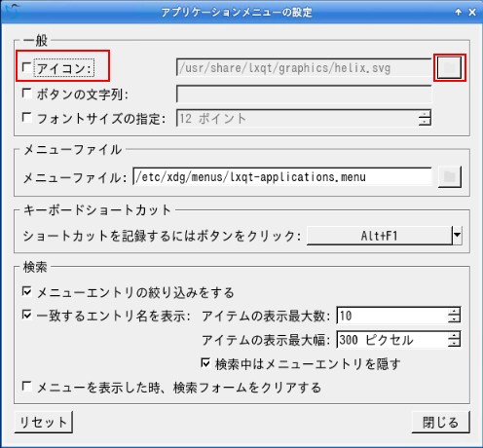Open window menu via title bar app icon
Image resolution: width=483 pixels, height=448 pixels.
pos(13,12)
